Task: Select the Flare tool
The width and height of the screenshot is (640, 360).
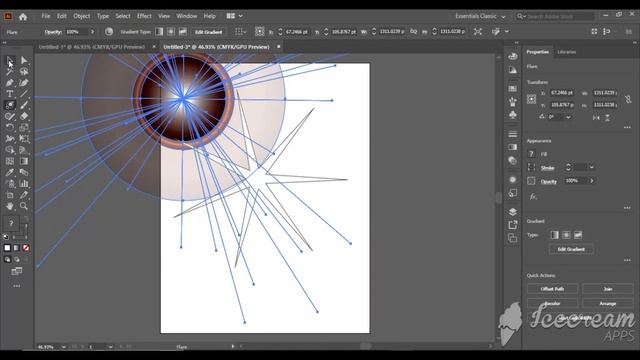Action: pyautogui.click(x=9, y=105)
